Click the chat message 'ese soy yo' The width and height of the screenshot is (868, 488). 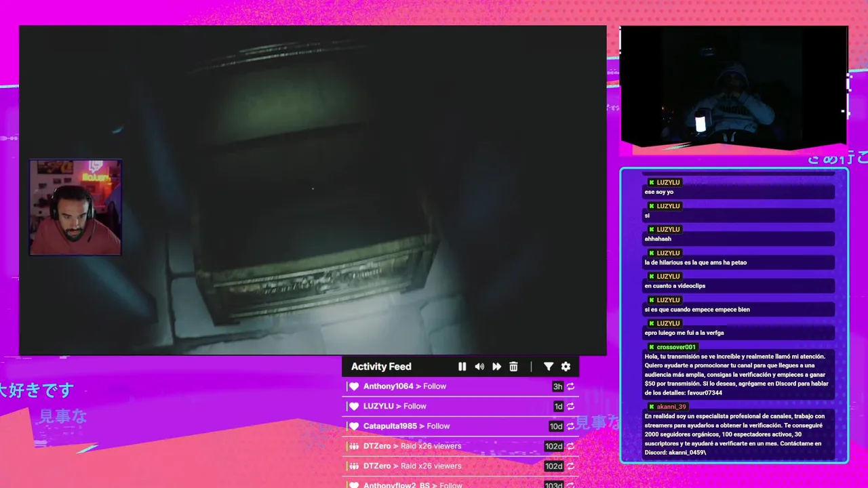pos(659,192)
